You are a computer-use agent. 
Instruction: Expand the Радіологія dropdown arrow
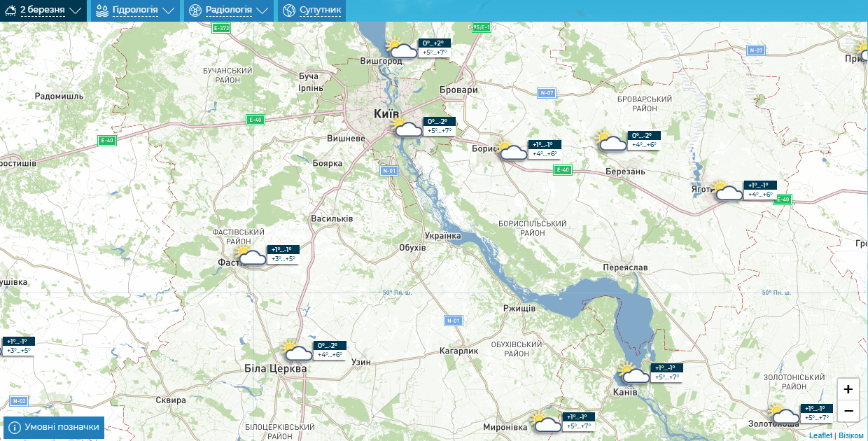click(262, 10)
